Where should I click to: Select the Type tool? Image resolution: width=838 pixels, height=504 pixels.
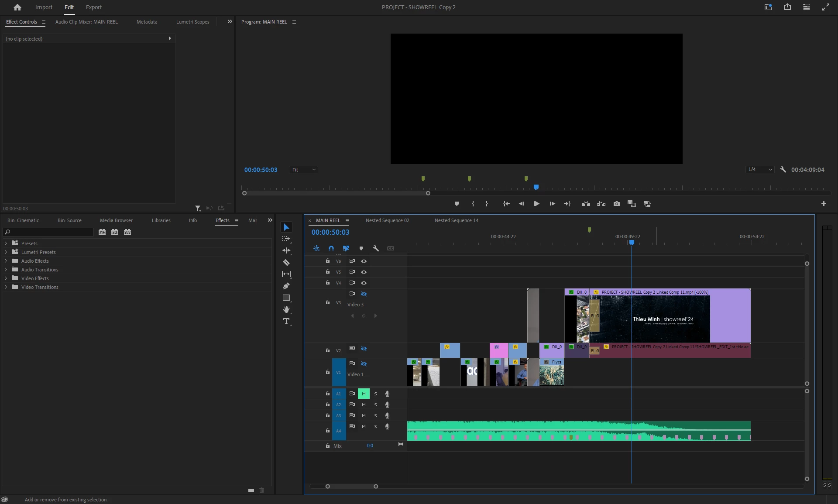coord(286,322)
